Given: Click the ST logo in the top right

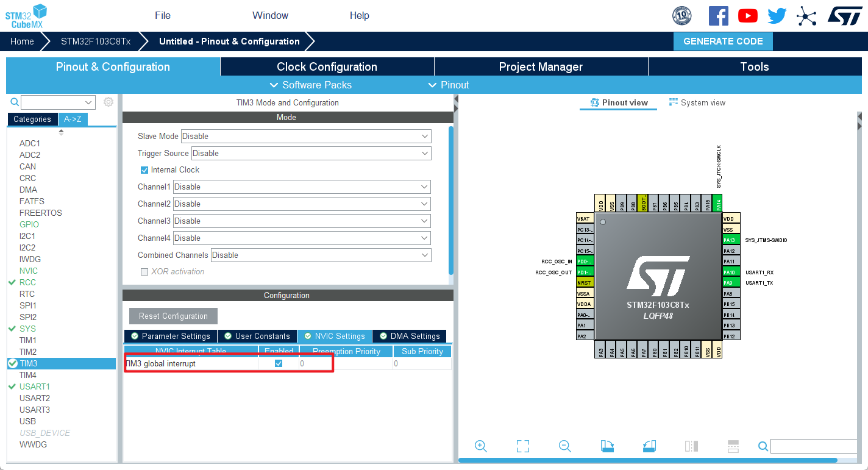Looking at the screenshot, I should 845,16.
